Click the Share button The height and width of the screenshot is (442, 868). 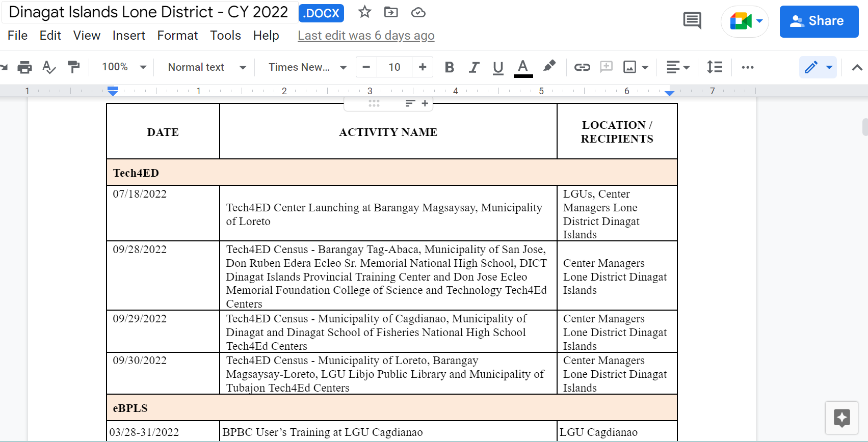[x=819, y=21]
